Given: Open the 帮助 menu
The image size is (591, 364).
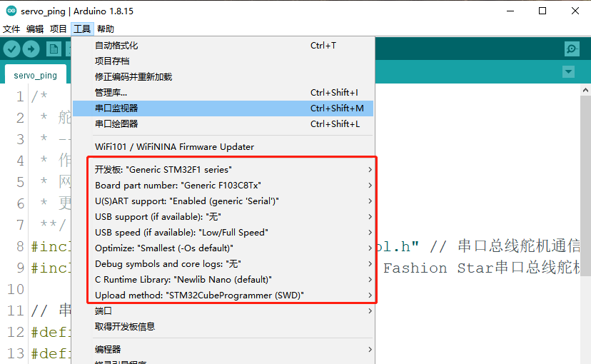Looking at the screenshot, I should point(106,29).
